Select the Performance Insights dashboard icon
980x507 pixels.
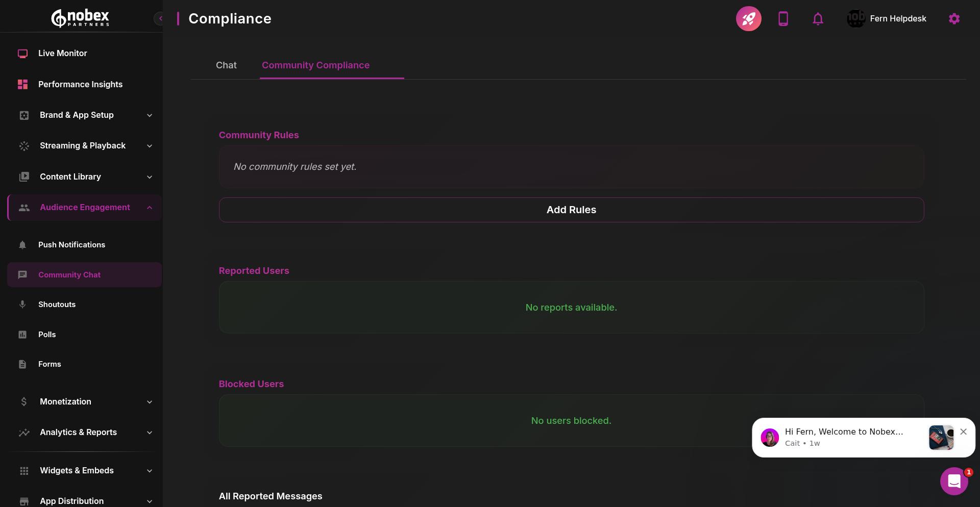click(22, 84)
